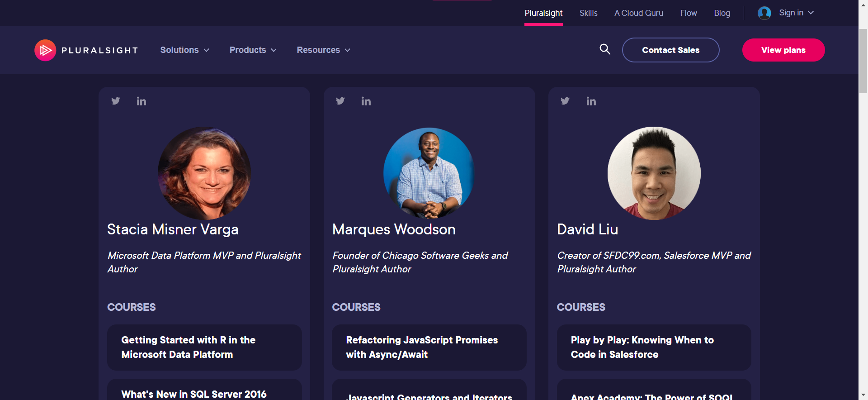The height and width of the screenshot is (400, 868).
Task: Open Play by Play Salesforce course
Action: coord(654,348)
